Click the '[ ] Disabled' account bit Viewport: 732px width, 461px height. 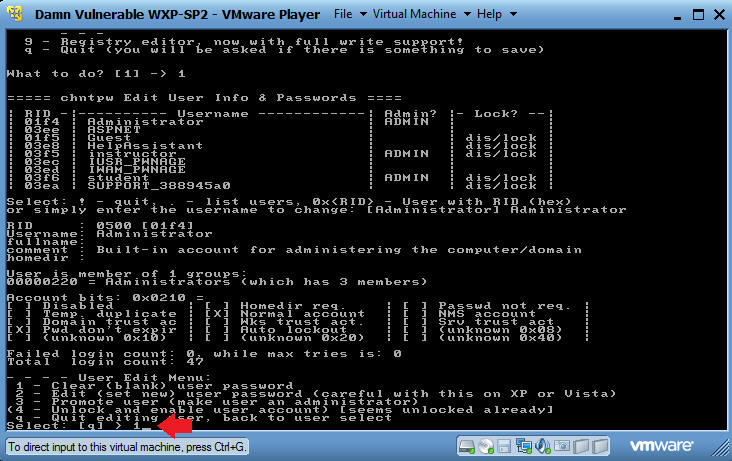pos(60,306)
